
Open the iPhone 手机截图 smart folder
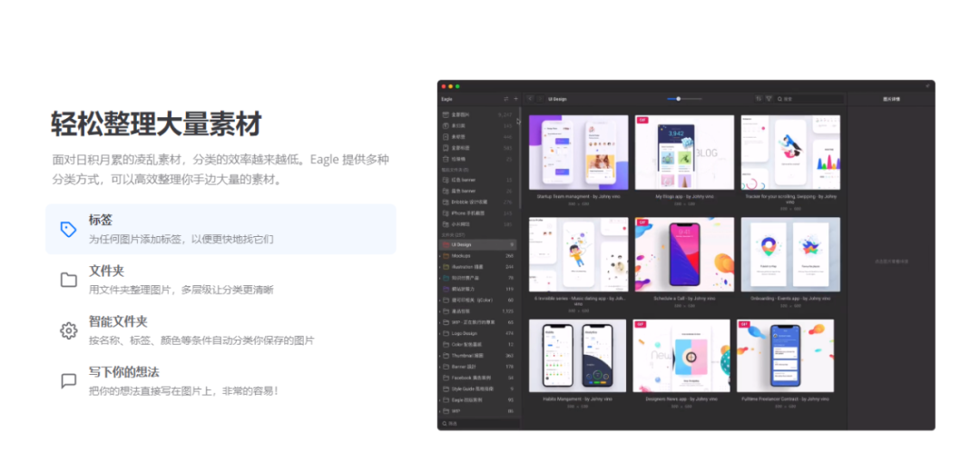tap(478, 213)
